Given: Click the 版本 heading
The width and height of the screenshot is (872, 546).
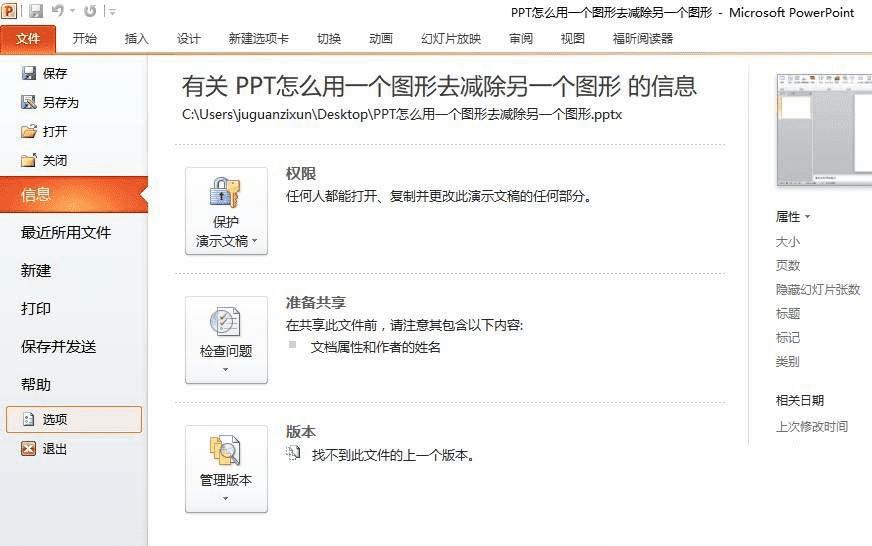Looking at the screenshot, I should (301, 431).
